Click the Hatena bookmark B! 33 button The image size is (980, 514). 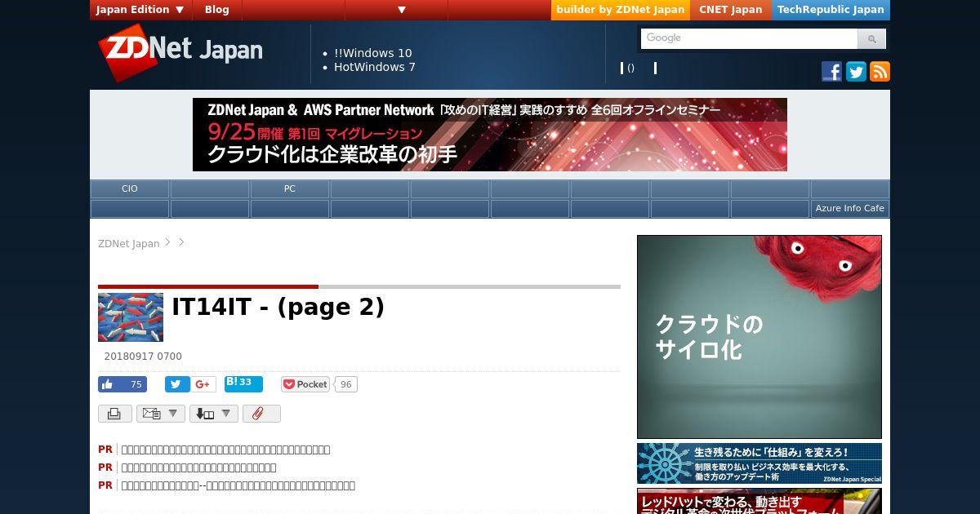(243, 383)
